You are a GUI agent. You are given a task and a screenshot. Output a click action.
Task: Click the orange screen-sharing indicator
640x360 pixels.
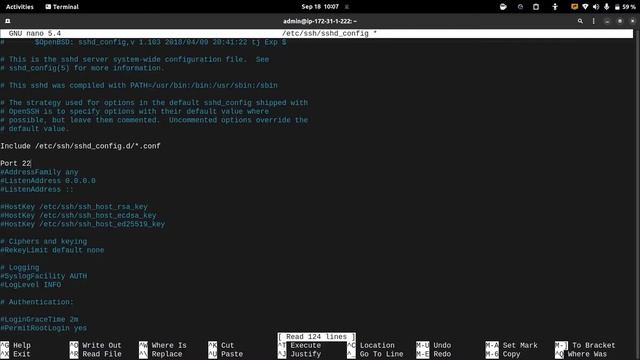[574, 7]
